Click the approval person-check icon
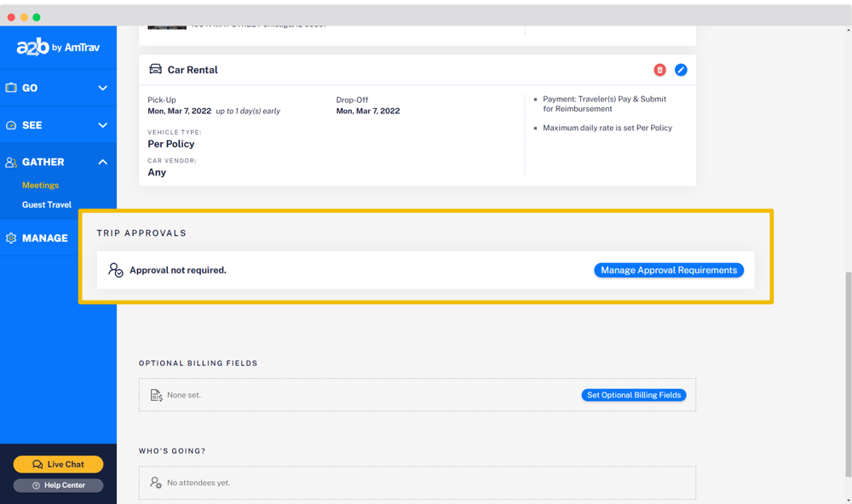 pyautogui.click(x=116, y=270)
